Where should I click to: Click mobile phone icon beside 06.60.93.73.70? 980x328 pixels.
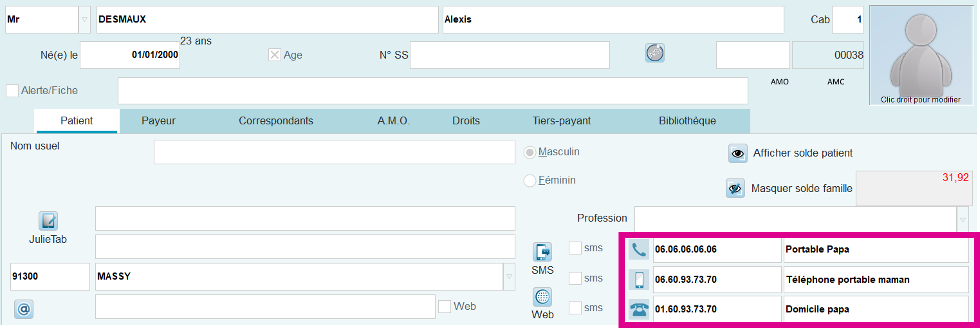click(639, 280)
